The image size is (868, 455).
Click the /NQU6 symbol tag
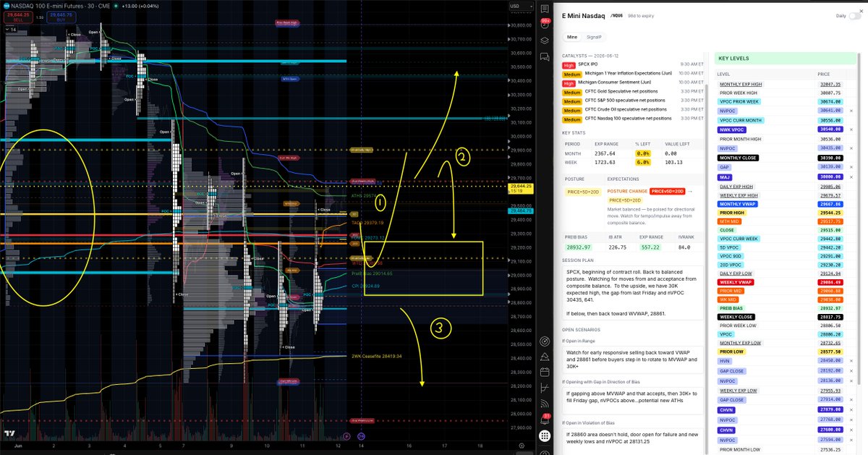618,15
